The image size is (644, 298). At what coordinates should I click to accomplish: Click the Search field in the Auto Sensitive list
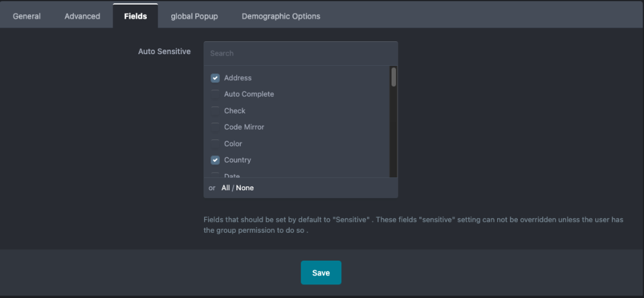(300, 54)
